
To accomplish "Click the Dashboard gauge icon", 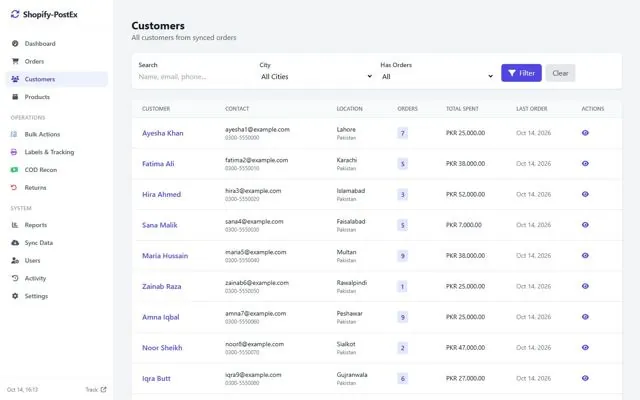I will click(15, 43).
